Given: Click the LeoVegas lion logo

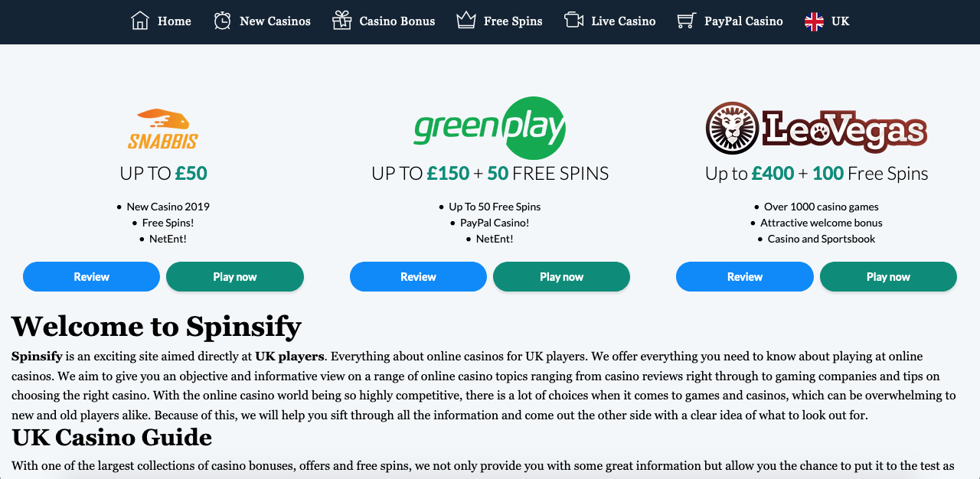Looking at the screenshot, I should point(816,129).
